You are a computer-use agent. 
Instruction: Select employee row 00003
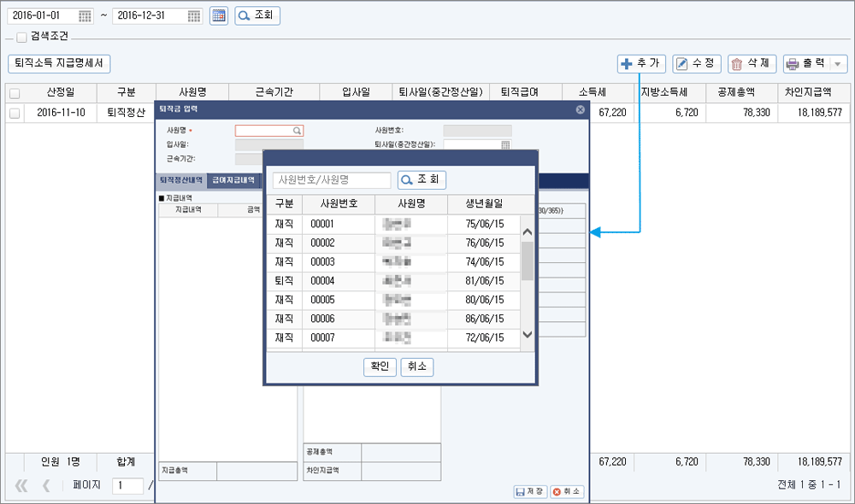pyautogui.click(x=393, y=262)
